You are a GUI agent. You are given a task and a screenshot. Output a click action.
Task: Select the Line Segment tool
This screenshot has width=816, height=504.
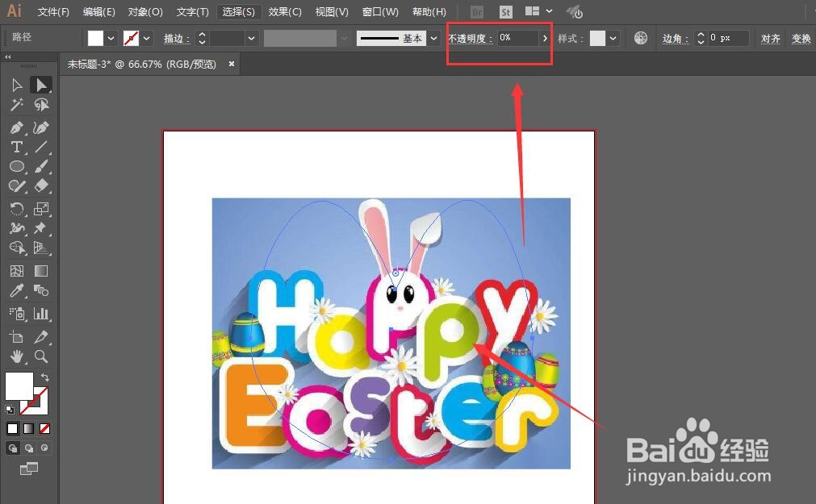pyautogui.click(x=41, y=147)
